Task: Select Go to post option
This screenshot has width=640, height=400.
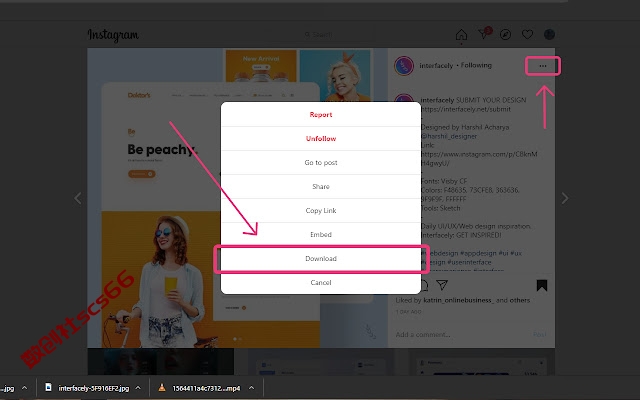Action: [321, 162]
